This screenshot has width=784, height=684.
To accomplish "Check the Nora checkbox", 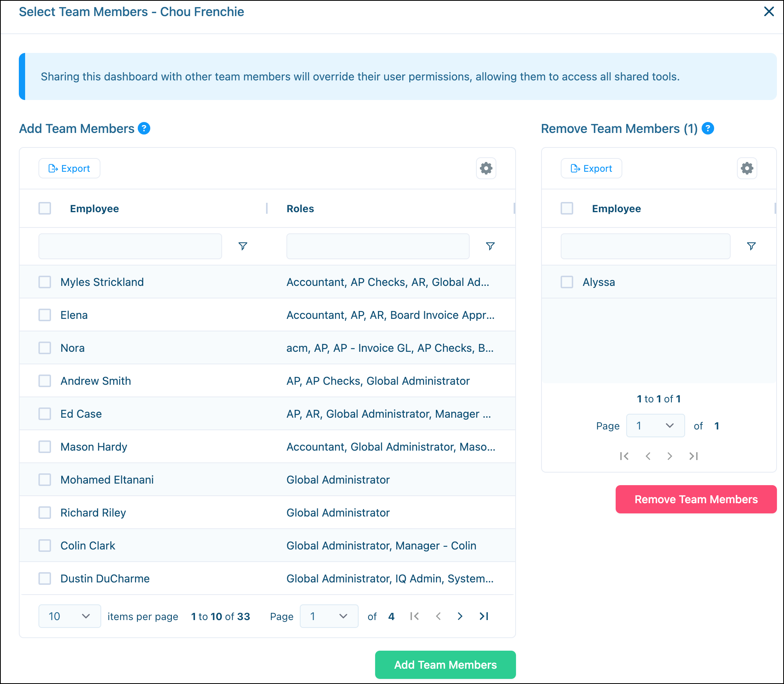I will point(45,347).
